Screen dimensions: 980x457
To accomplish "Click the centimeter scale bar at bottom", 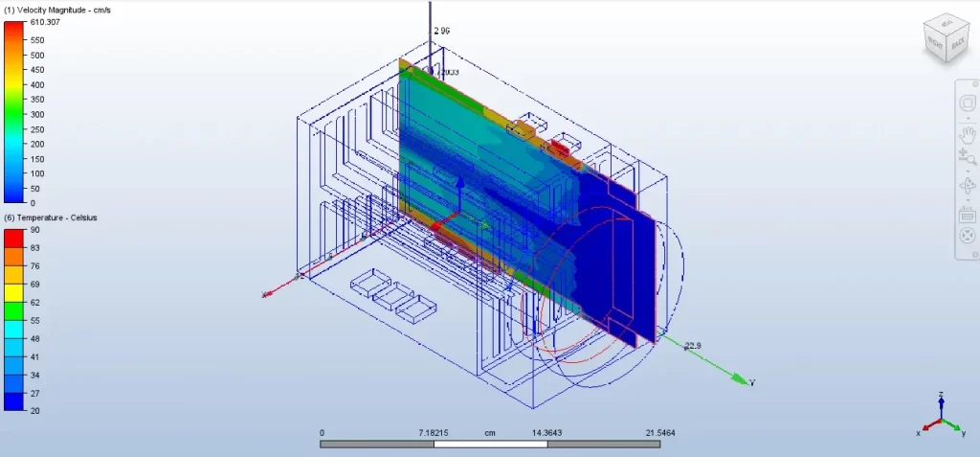I will [x=490, y=444].
